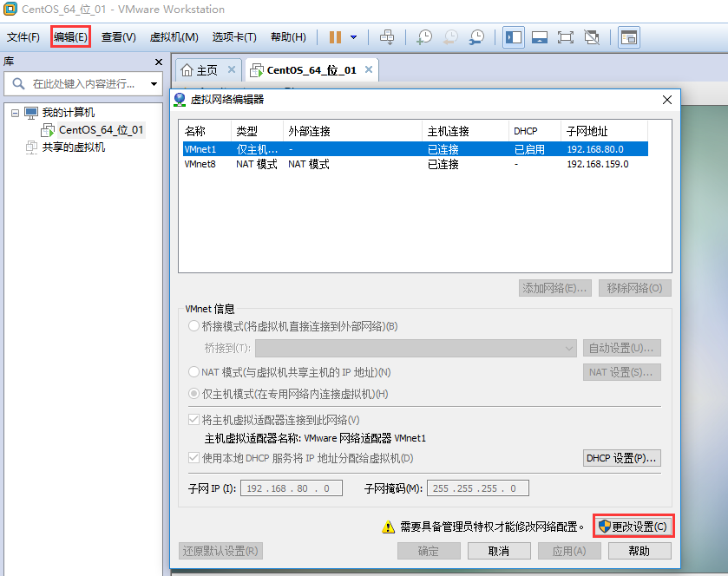Click the 添加网络(E)... button
The image size is (728, 576).
[x=554, y=288]
